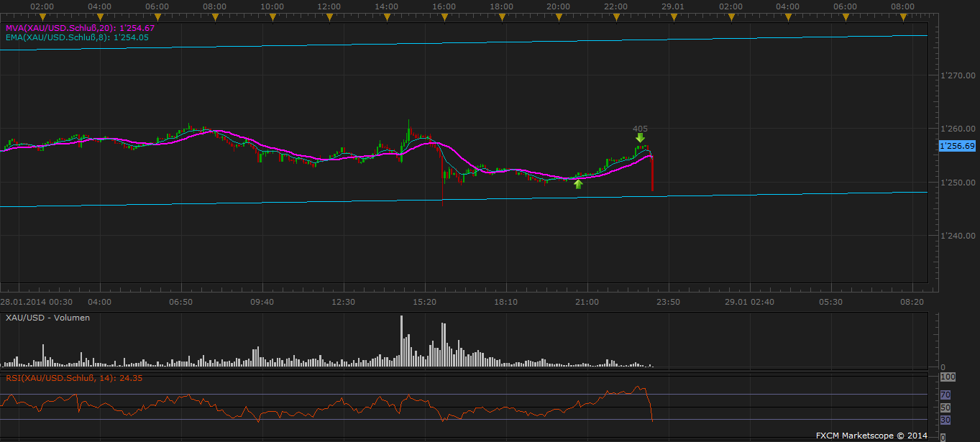Click the blue current price tag 1'256.69

click(957, 146)
